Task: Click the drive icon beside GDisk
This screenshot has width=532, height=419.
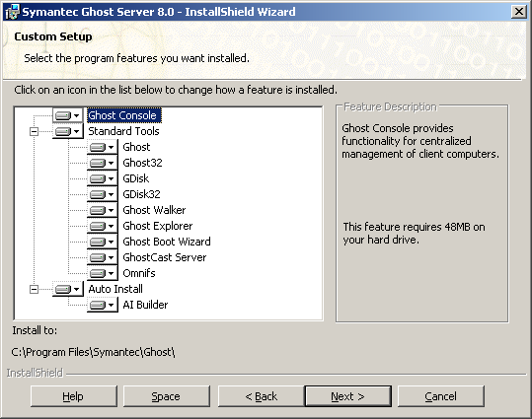Action: pyautogui.click(x=103, y=178)
